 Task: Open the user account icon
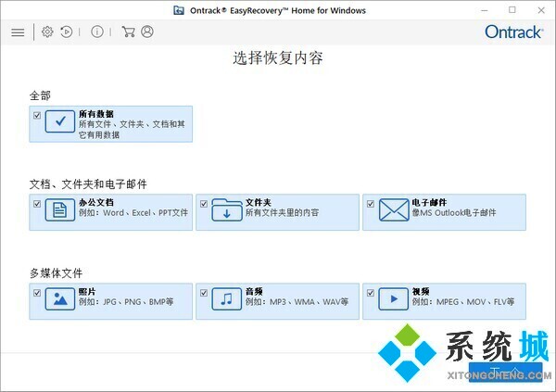pyautogui.click(x=147, y=32)
